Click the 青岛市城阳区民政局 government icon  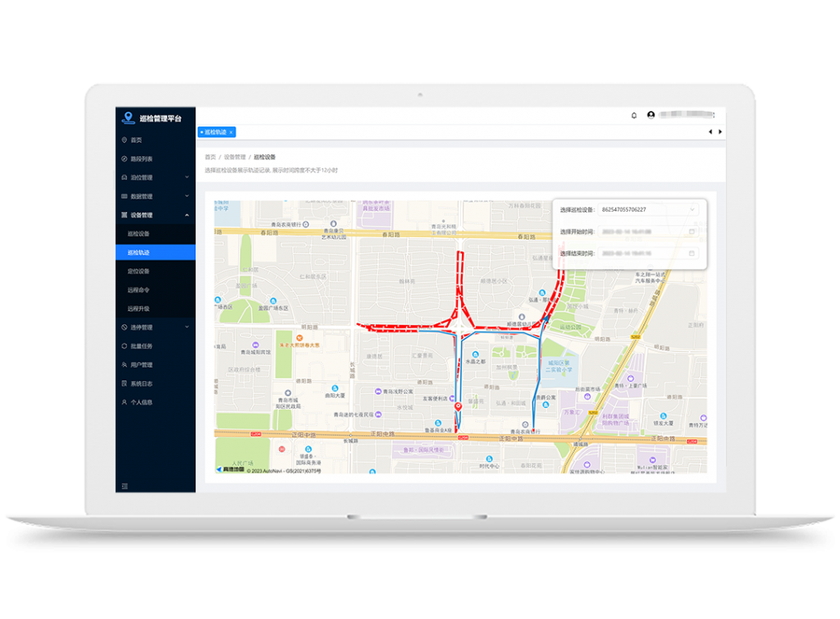288,393
